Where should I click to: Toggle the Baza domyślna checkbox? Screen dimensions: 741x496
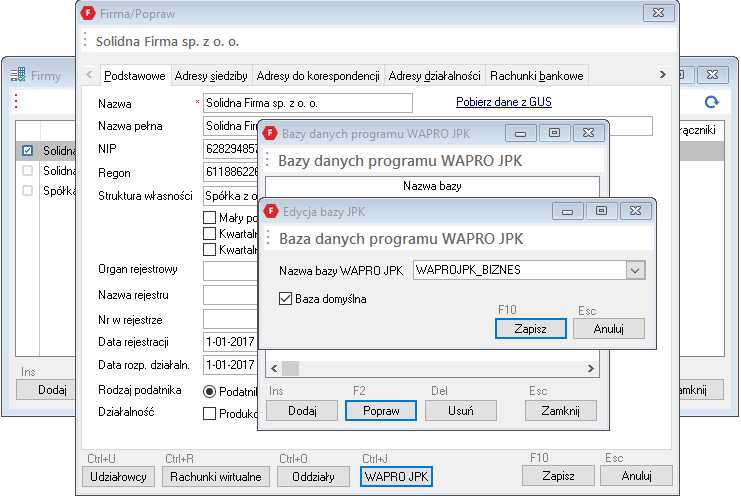(285, 299)
